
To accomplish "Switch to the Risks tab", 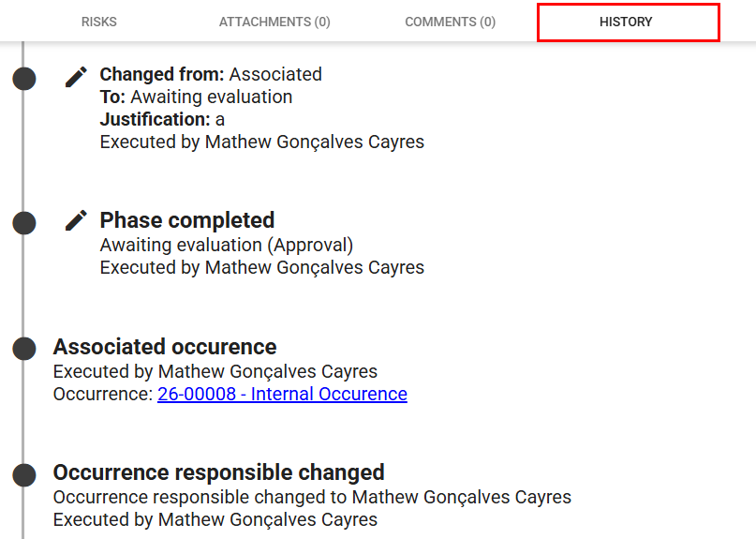I will click(99, 22).
